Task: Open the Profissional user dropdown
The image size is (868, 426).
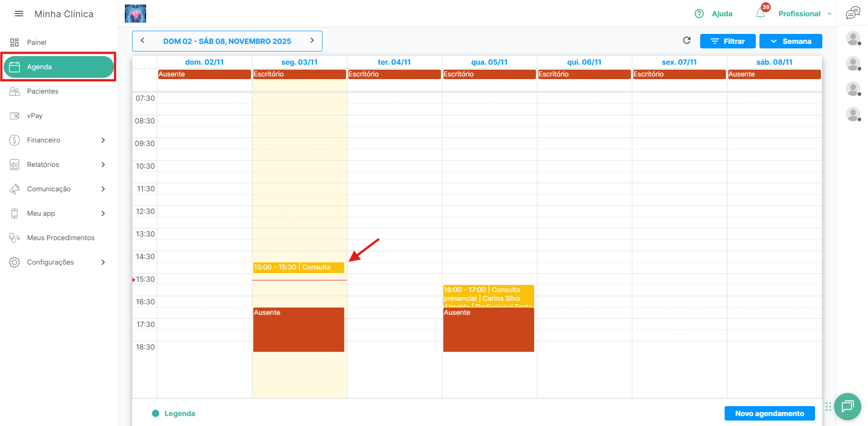Action: click(804, 14)
